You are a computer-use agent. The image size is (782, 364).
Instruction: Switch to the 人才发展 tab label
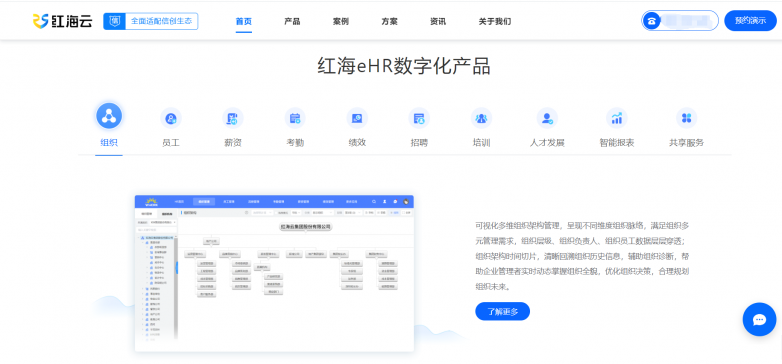(547, 143)
